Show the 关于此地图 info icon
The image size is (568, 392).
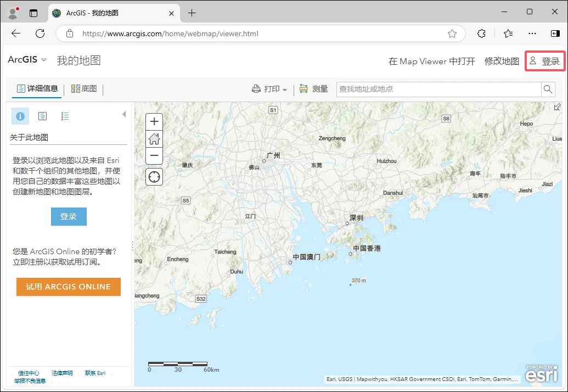[x=20, y=116]
